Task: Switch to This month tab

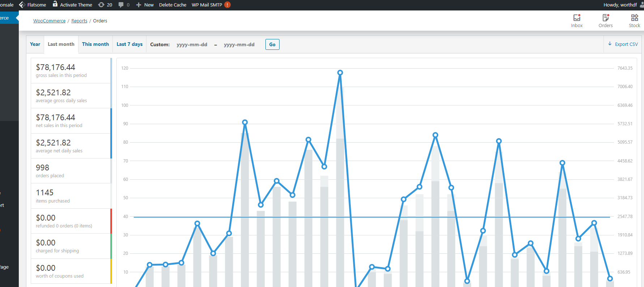Action: coord(95,44)
